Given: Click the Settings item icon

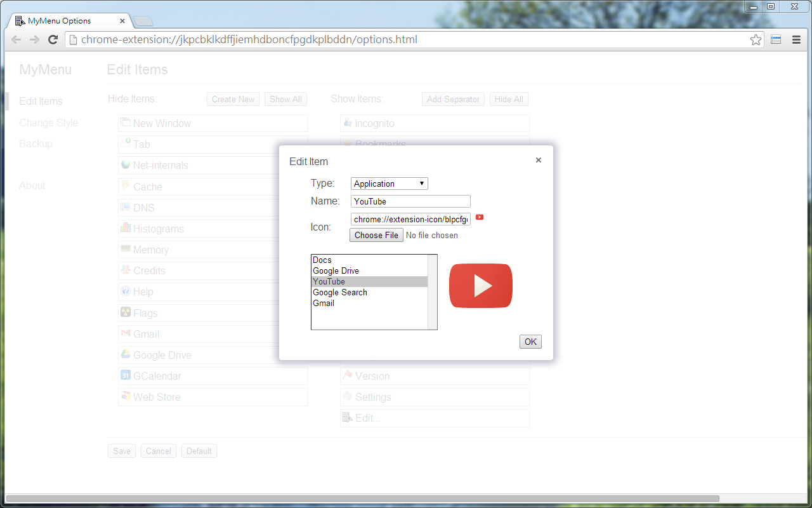Looking at the screenshot, I should 348,396.
